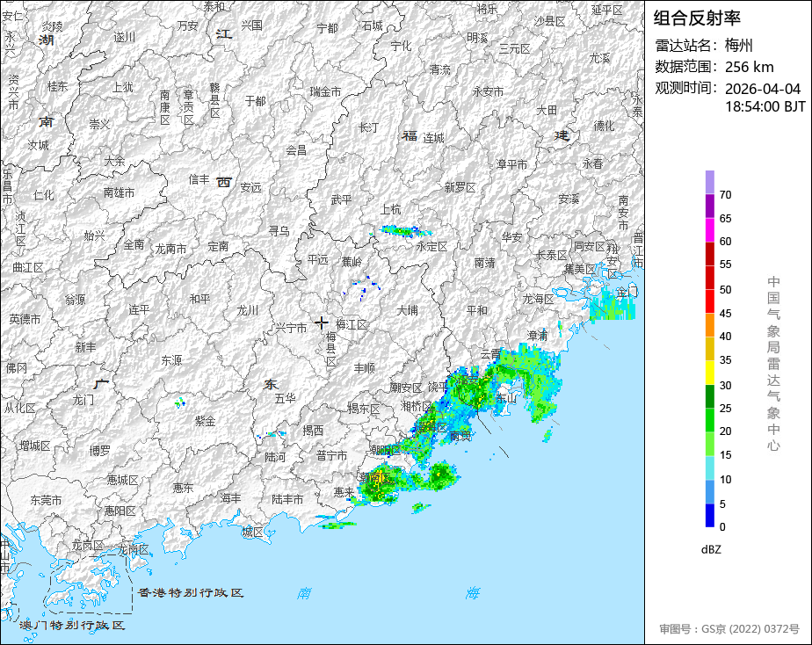Image resolution: width=812 pixels, height=645 pixels.
Task: Click the 香港特别行政区 label
Action: click(x=191, y=592)
